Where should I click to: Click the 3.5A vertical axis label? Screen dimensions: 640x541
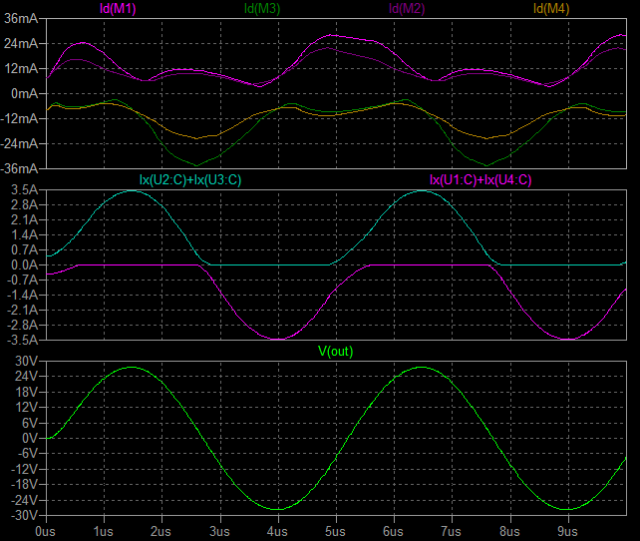[x=22, y=190]
